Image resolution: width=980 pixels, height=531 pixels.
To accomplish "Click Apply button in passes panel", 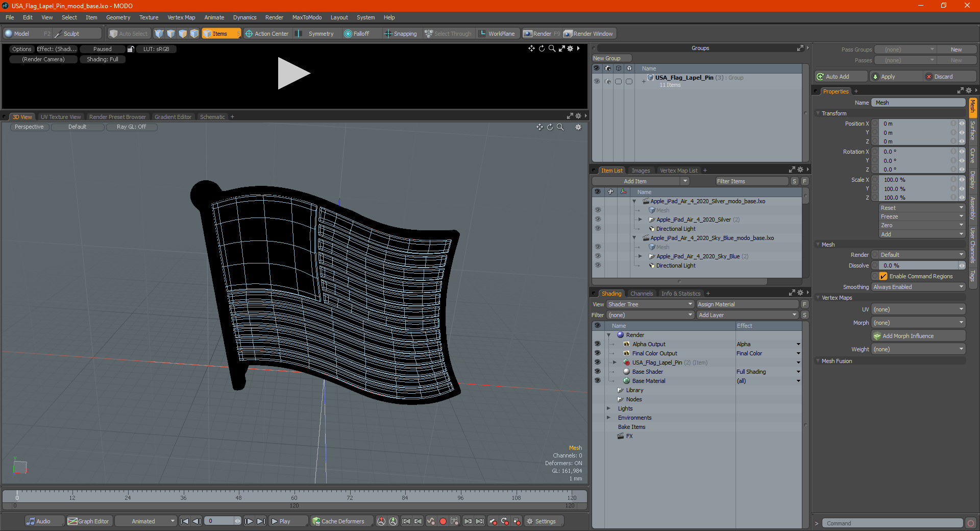I will [x=895, y=77].
